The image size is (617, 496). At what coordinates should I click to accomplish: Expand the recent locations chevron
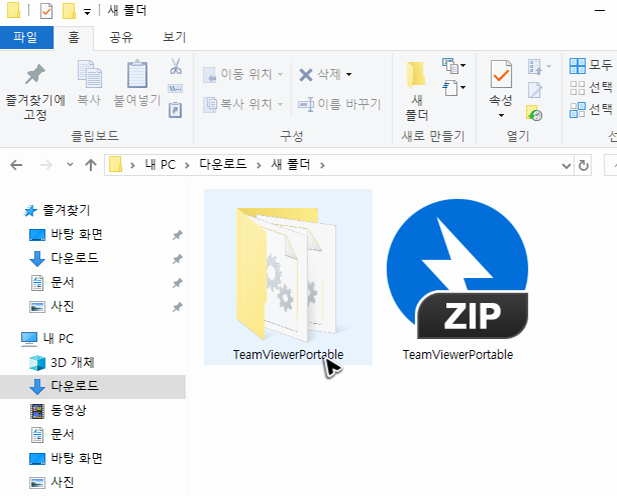[x=70, y=165]
